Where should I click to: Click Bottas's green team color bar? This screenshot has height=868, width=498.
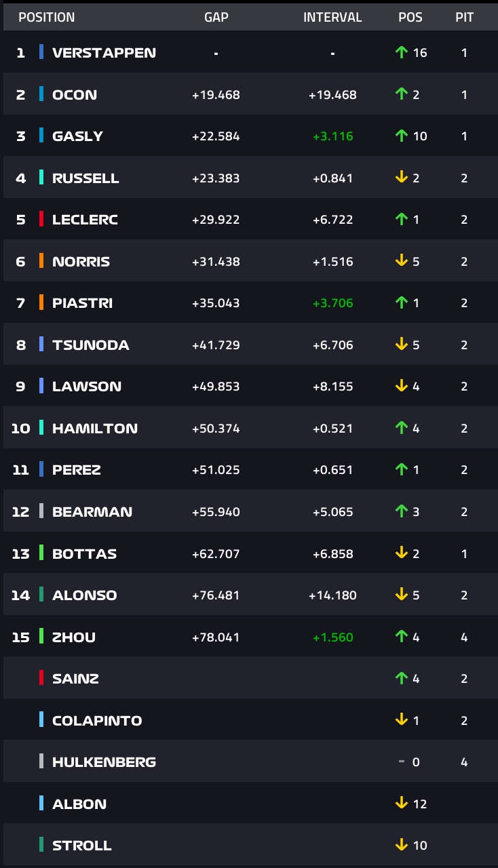(x=41, y=553)
